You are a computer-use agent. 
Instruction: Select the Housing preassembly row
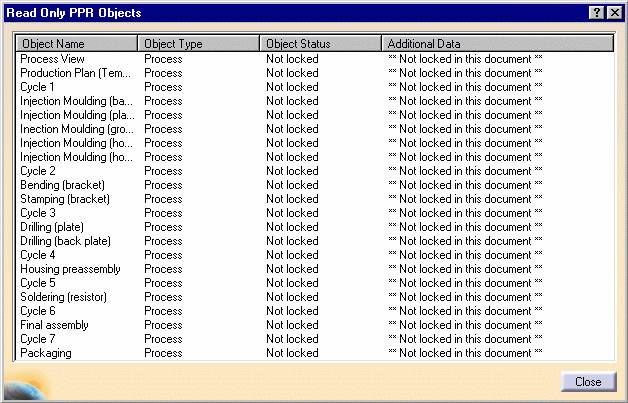[x=70, y=269]
